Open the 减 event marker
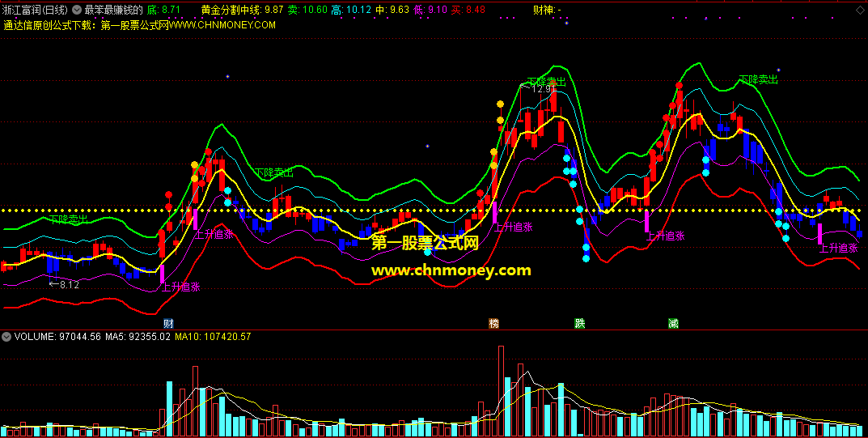Viewport: 868px width, 438px height. point(673,323)
